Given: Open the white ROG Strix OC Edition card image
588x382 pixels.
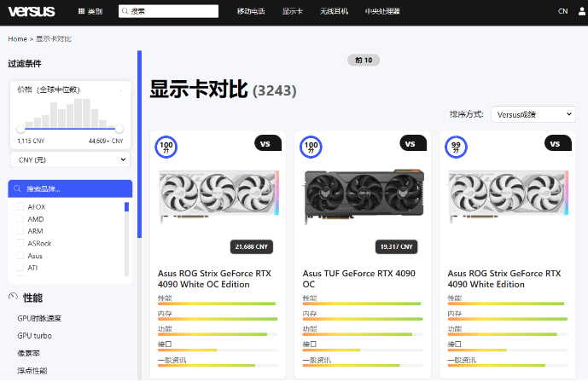Looking at the screenshot, I should point(219,195).
